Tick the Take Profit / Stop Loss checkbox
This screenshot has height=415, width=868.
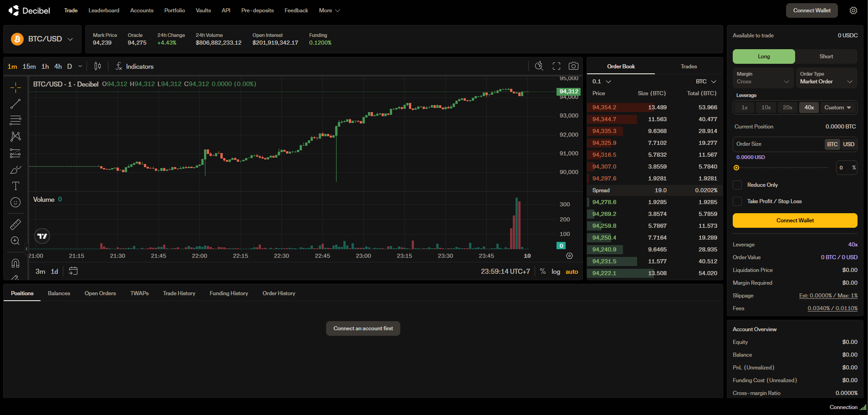click(x=737, y=201)
